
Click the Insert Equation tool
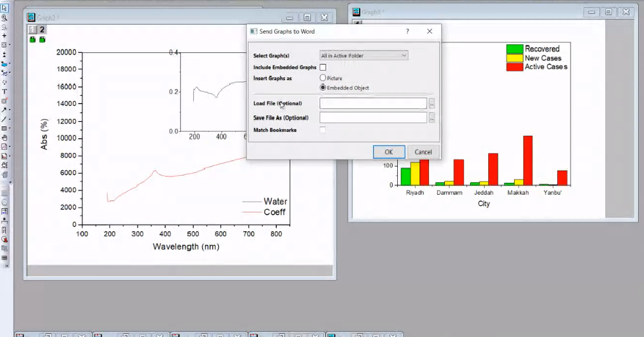click(4, 146)
